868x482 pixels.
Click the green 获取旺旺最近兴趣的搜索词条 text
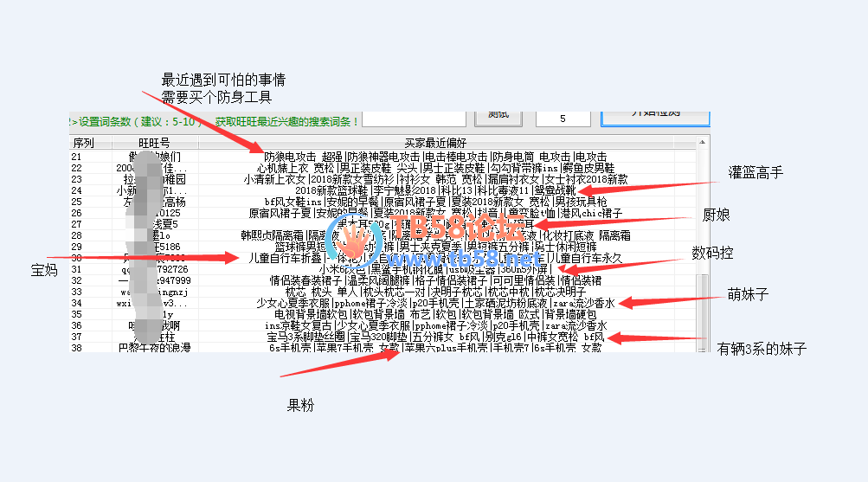click(x=284, y=120)
